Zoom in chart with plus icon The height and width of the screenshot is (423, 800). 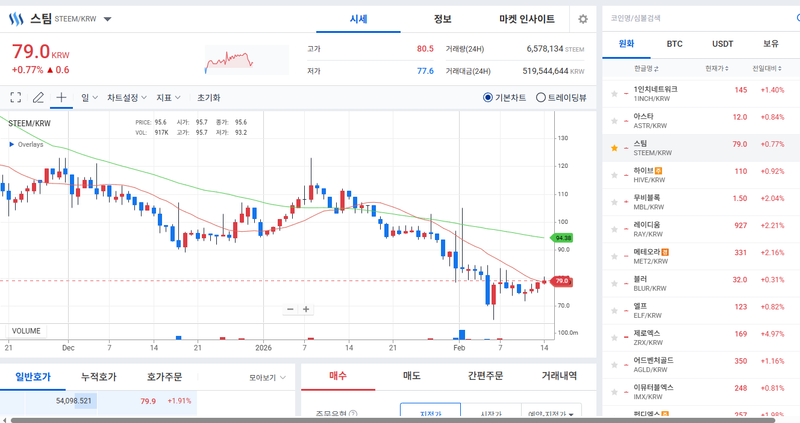click(x=306, y=310)
